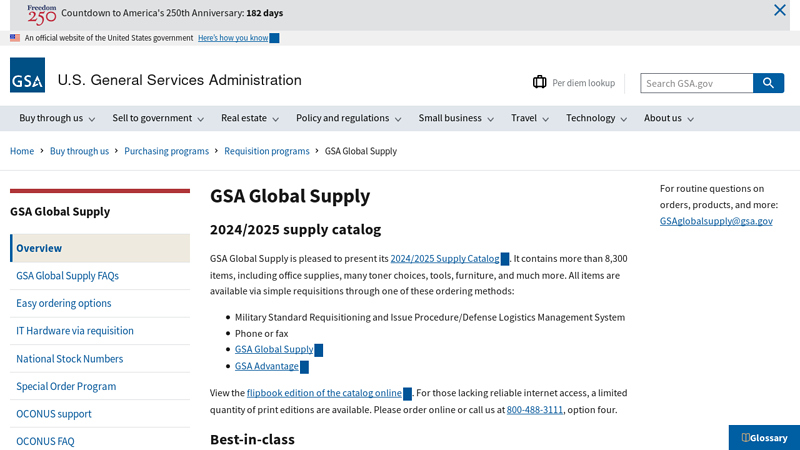Click GSA Global Supply page title
The height and width of the screenshot is (450, 800).
(290, 196)
